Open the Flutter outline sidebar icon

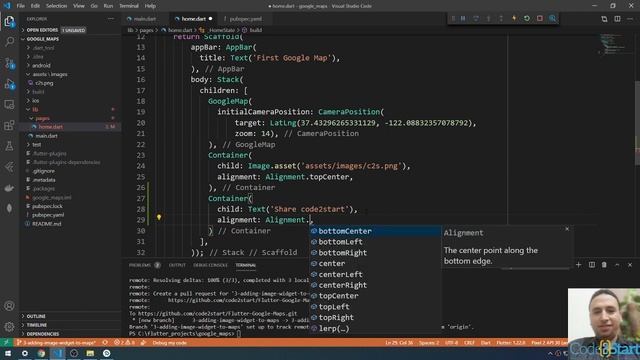[9, 167]
